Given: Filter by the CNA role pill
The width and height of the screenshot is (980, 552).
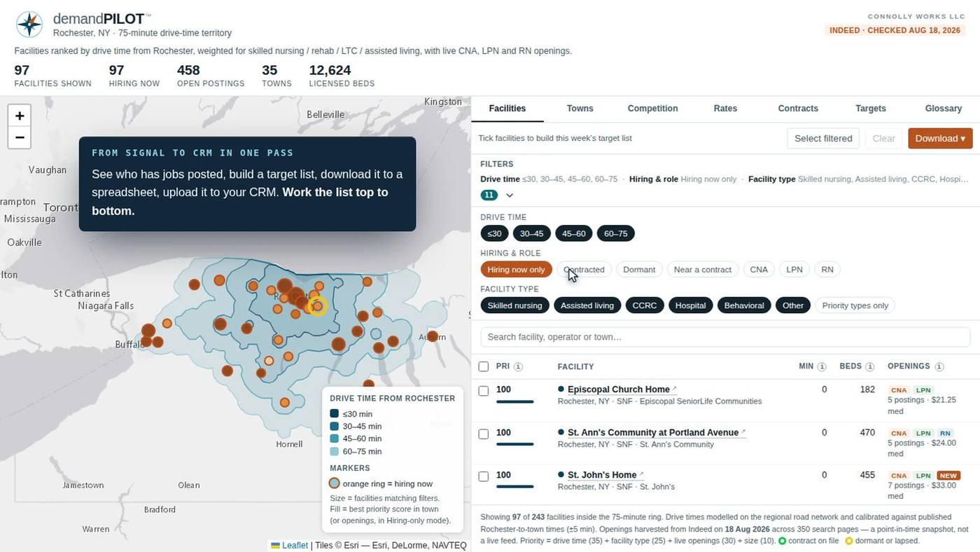Looking at the screenshot, I should (759, 269).
